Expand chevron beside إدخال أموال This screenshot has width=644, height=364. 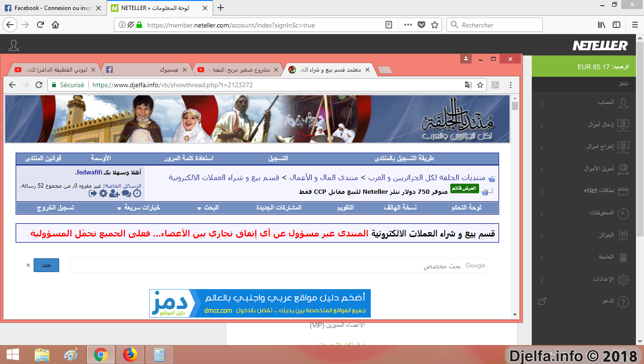tap(542, 125)
